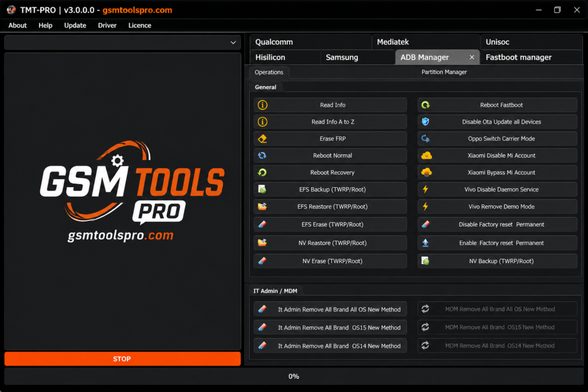The image size is (588, 392).
Task: Open the Driver menu
Action: 107,25
